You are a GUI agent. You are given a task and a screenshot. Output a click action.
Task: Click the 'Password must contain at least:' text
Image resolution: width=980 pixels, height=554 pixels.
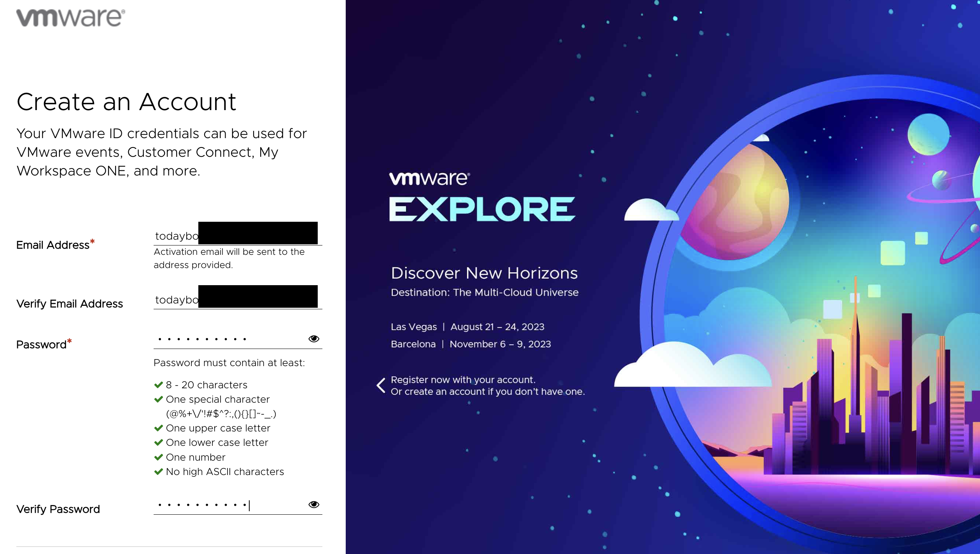tap(229, 363)
